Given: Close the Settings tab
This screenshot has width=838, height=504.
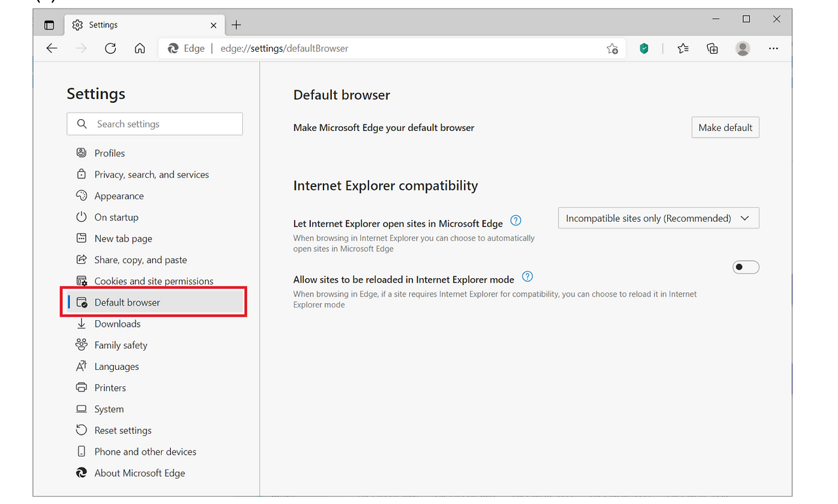Looking at the screenshot, I should pyautogui.click(x=213, y=25).
